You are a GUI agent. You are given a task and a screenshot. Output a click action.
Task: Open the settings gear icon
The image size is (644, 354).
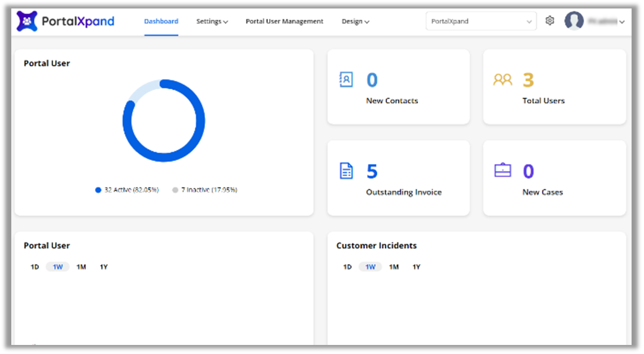coord(550,21)
